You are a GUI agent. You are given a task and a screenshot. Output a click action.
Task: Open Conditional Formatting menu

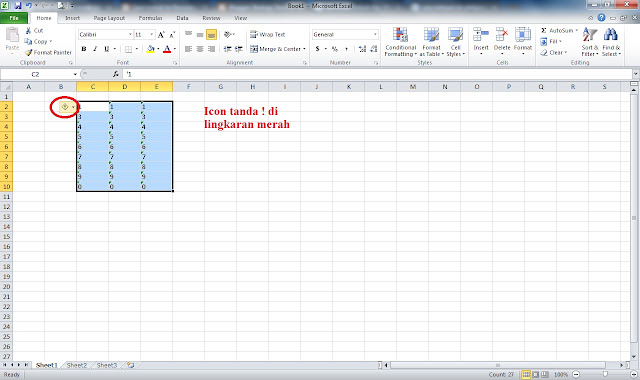pos(400,42)
